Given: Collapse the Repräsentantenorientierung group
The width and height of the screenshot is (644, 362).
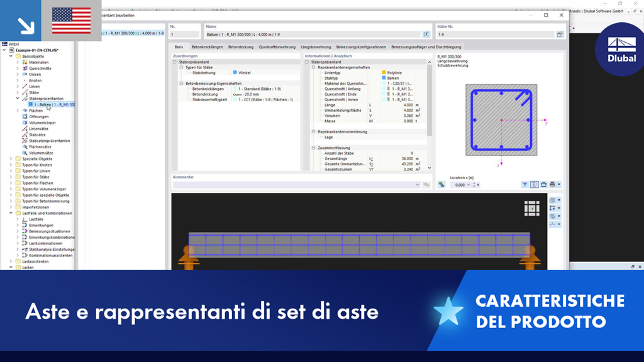Looking at the screenshot, I should (313, 132).
